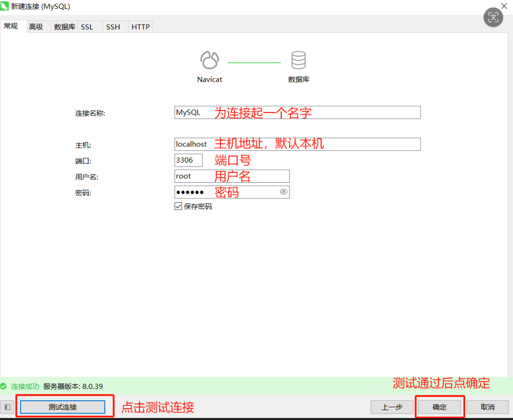
Task: Click the 用户名: label
Action: pyautogui.click(x=87, y=177)
